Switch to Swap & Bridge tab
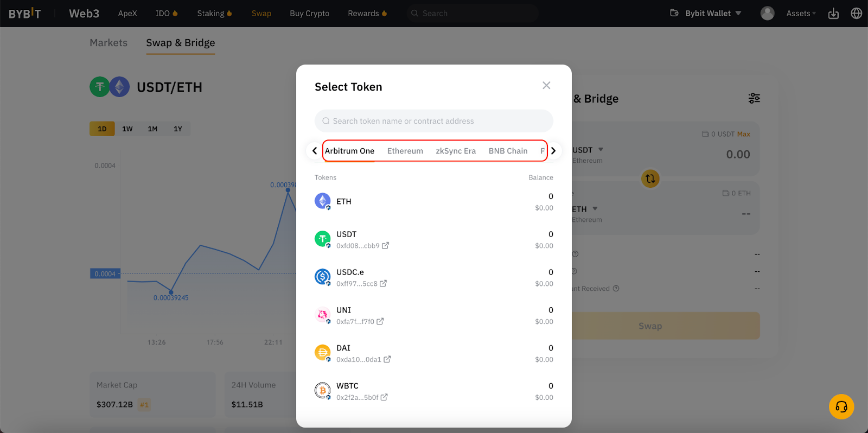 tap(181, 43)
